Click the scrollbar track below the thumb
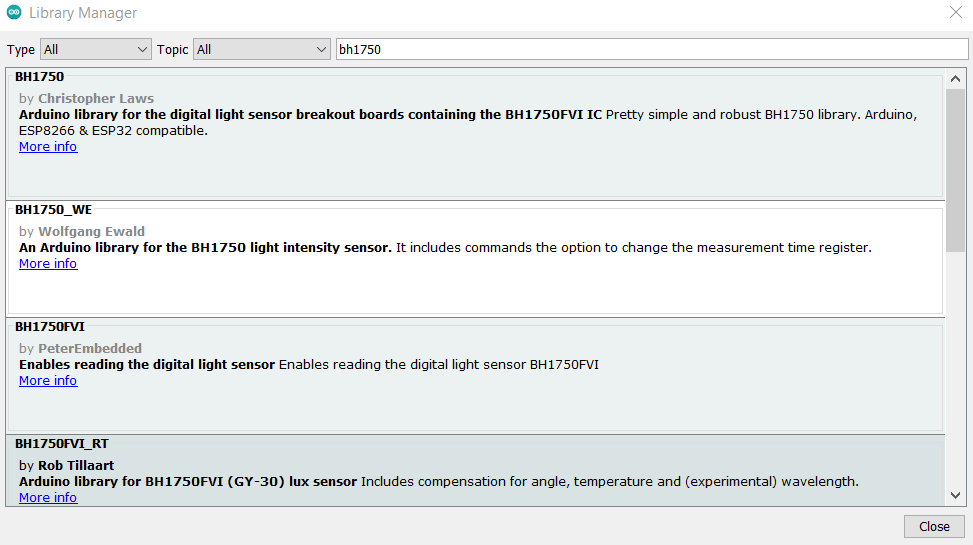The width and height of the screenshot is (973, 545). tap(956, 369)
